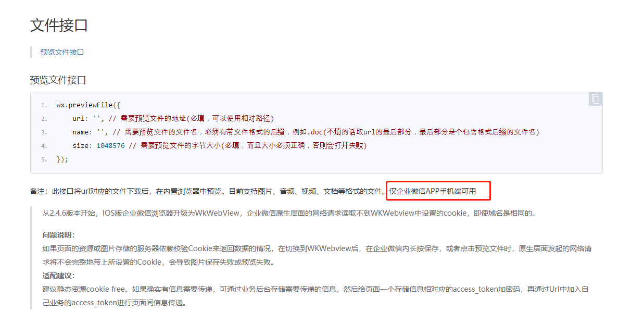This screenshot has height=336, width=644.
Task: Select the 1048576 size value in code
Action: 110,146
